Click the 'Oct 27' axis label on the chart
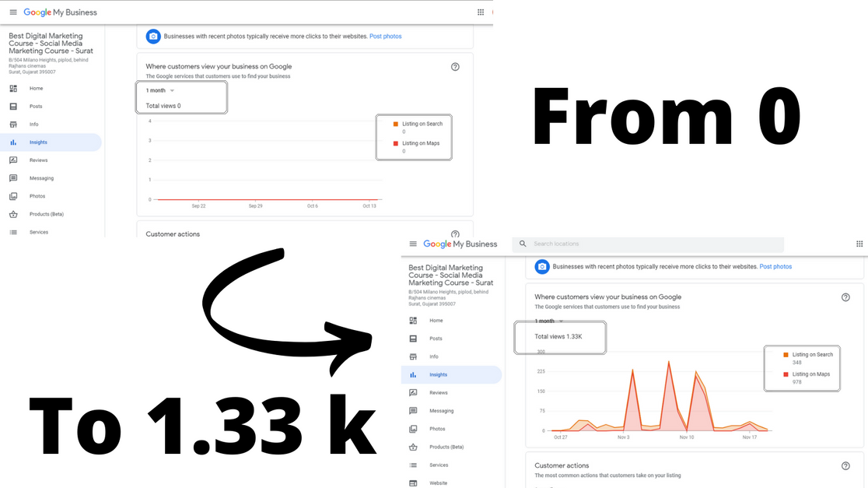 pyautogui.click(x=560, y=437)
